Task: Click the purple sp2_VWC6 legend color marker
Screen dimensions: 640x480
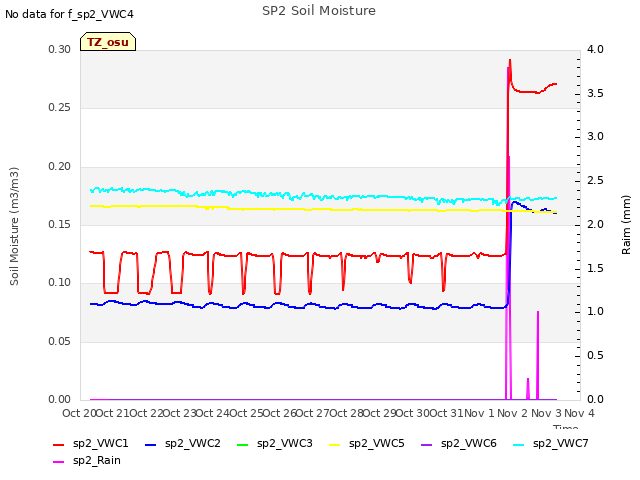Action: [427, 444]
